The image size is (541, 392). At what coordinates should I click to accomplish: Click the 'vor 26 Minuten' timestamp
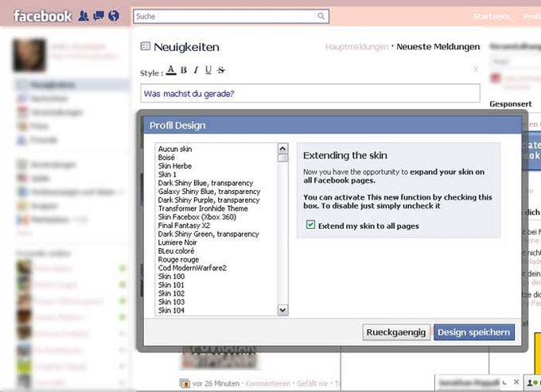(216, 383)
